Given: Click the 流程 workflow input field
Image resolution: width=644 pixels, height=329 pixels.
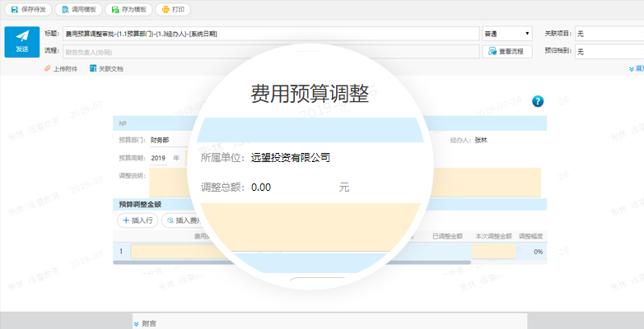Looking at the screenshot, I should [x=272, y=51].
